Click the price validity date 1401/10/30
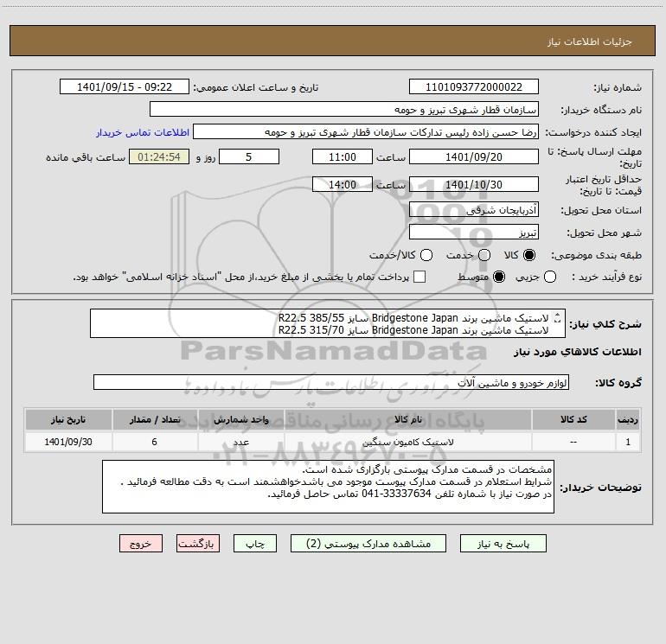This screenshot has height=644, width=666. [x=474, y=184]
